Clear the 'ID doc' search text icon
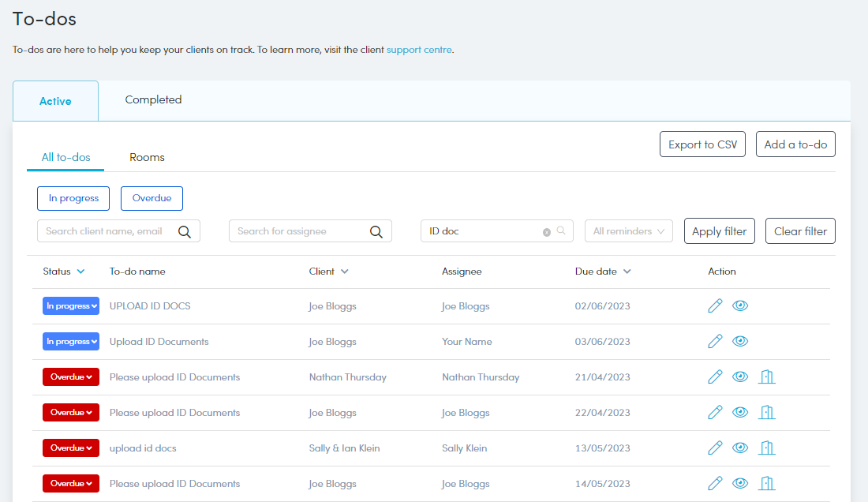868x502 pixels. pos(546,232)
